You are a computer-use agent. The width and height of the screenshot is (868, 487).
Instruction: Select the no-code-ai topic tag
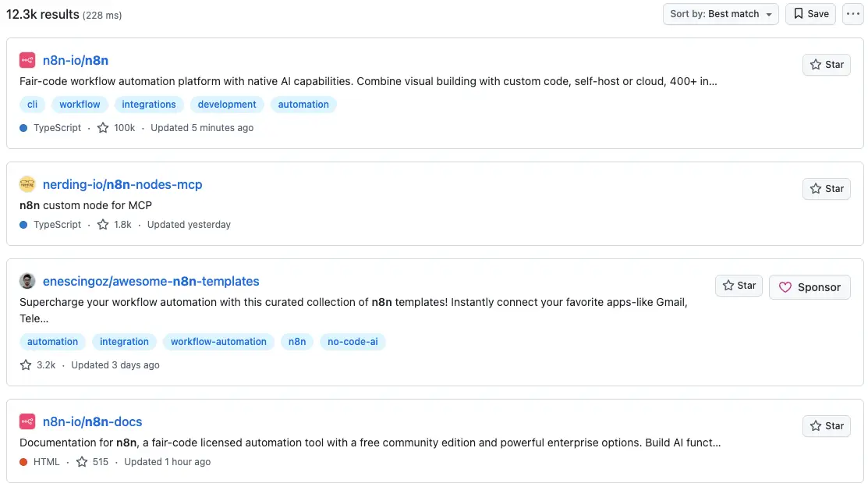point(353,342)
